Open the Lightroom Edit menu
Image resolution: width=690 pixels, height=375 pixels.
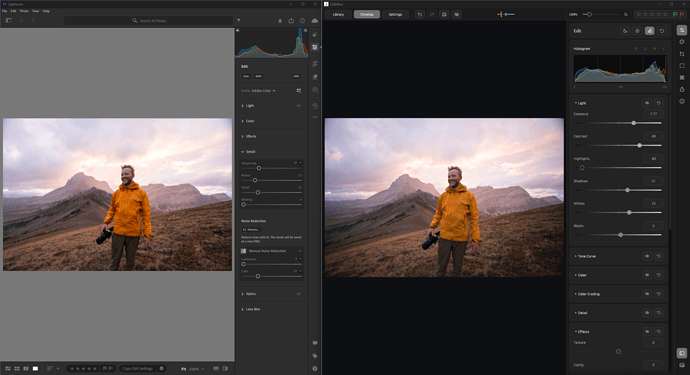tap(14, 11)
